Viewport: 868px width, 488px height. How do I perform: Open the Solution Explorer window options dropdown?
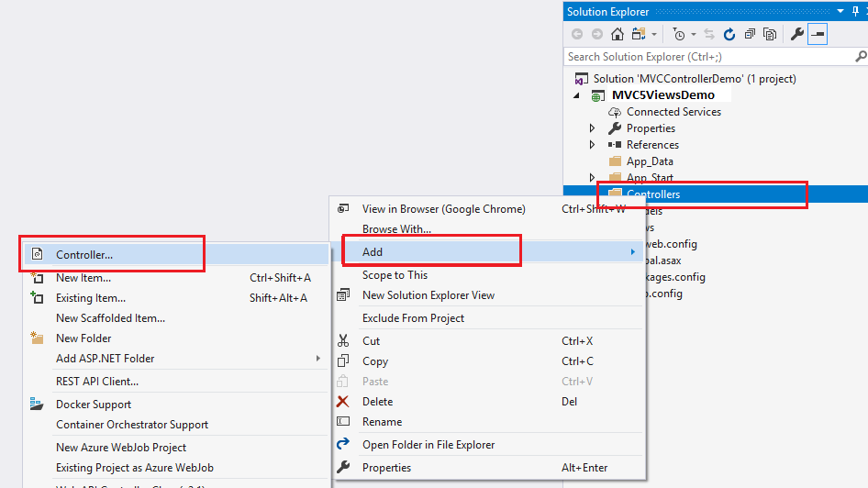840,11
